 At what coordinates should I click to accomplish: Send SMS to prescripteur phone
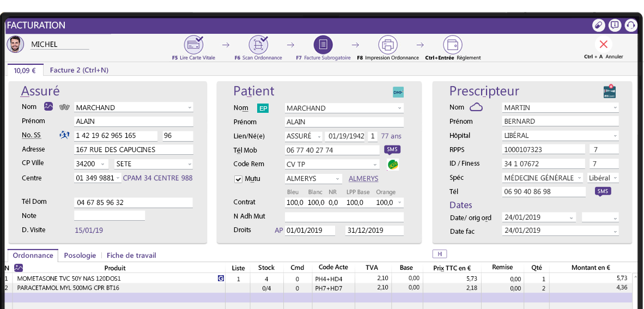(603, 191)
